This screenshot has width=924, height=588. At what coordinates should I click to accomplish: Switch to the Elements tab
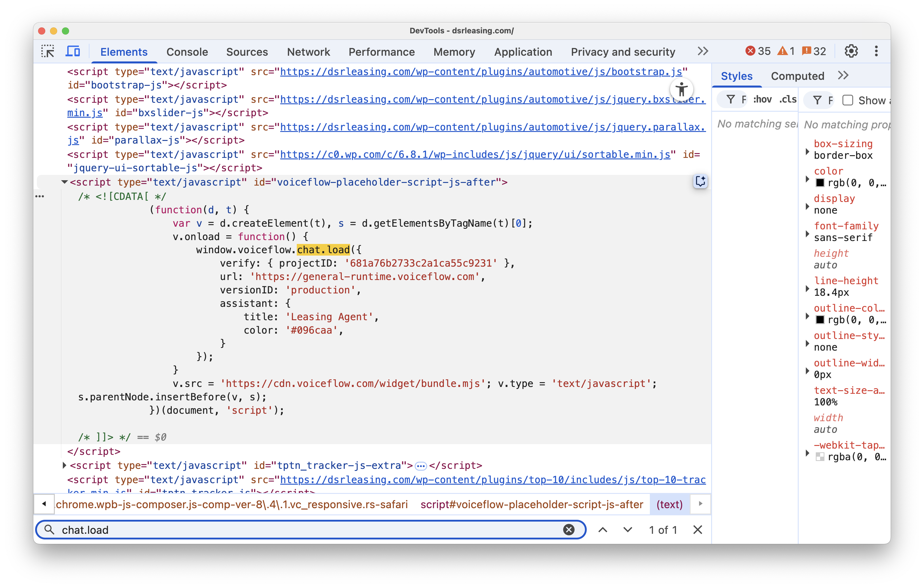124,52
